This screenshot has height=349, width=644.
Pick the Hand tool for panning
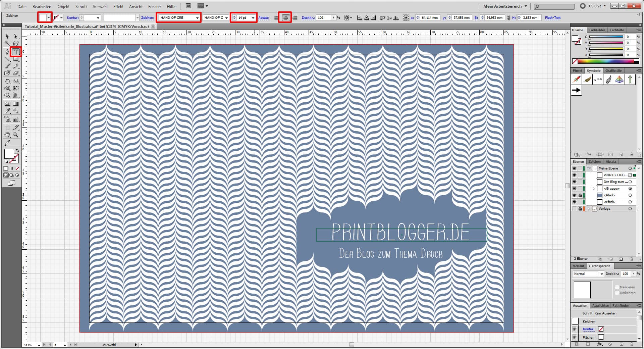coord(7,135)
